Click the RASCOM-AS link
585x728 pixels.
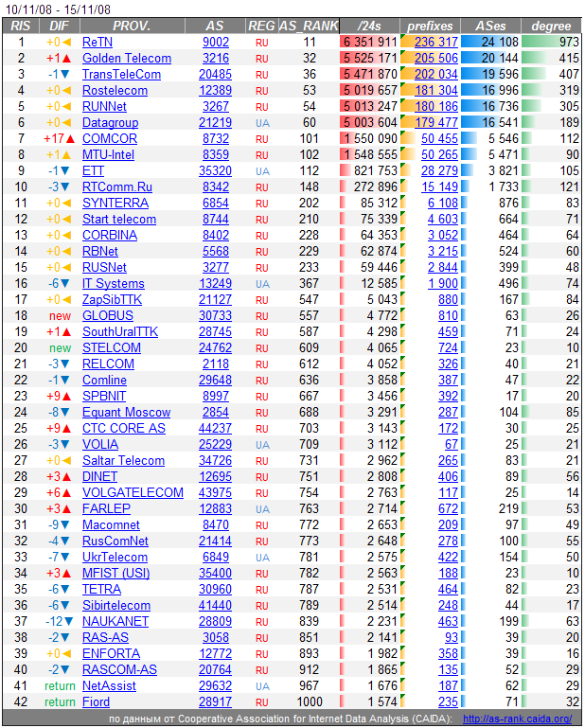[119, 670]
